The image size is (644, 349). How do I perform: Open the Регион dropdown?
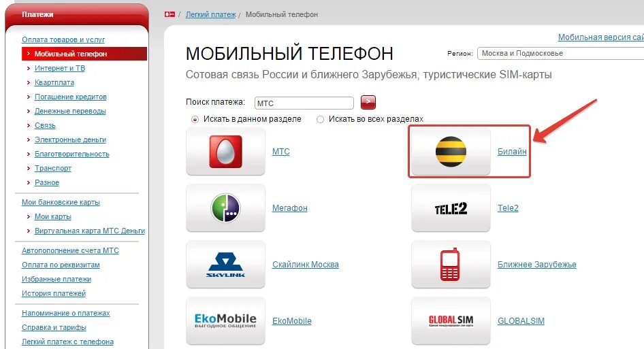(x=561, y=53)
